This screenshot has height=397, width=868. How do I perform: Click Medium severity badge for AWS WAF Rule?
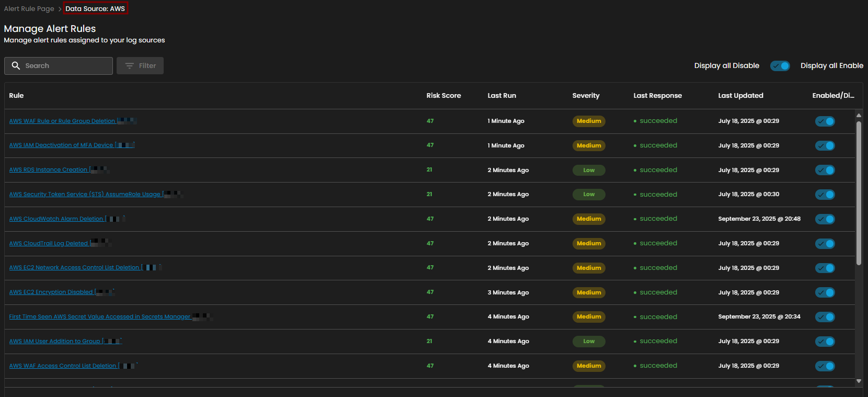(x=589, y=121)
